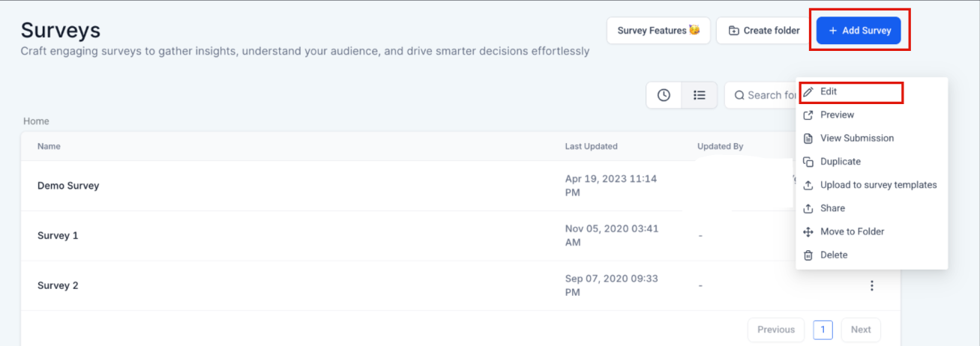Open Survey Features button

point(658,31)
